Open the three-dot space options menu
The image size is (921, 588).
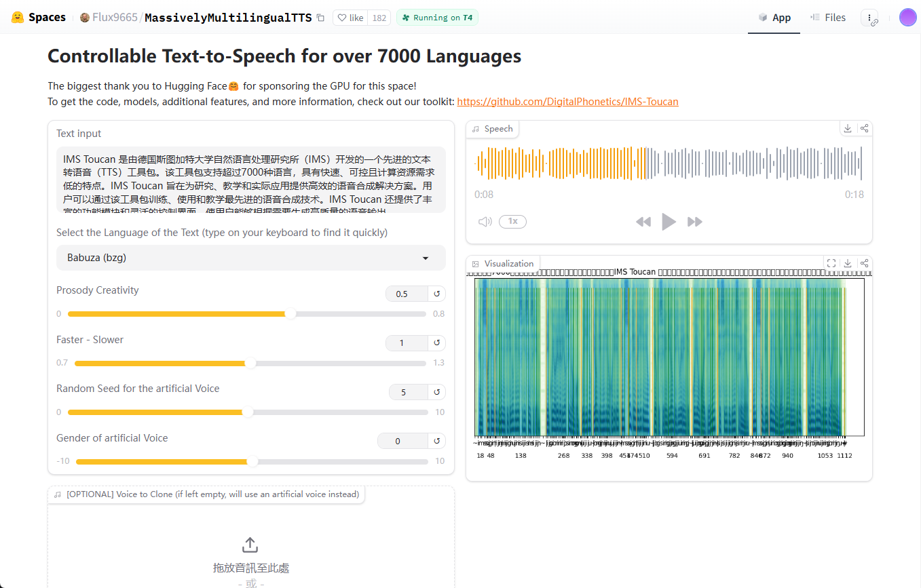point(869,18)
